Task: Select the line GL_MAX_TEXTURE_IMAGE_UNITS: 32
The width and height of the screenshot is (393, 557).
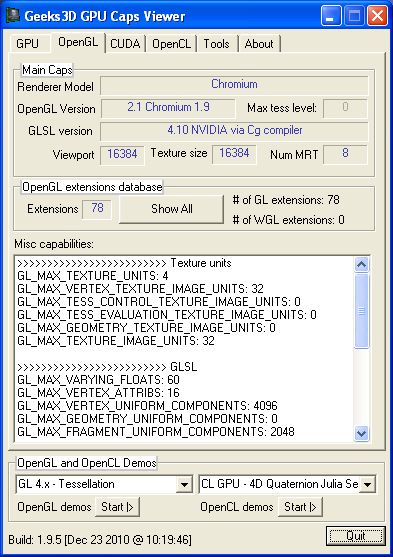Action: coord(116,341)
